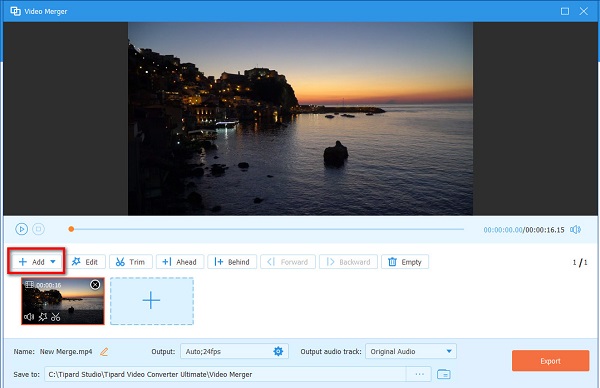
Task: Click the orange playhead on the seek bar
Action: click(x=71, y=229)
